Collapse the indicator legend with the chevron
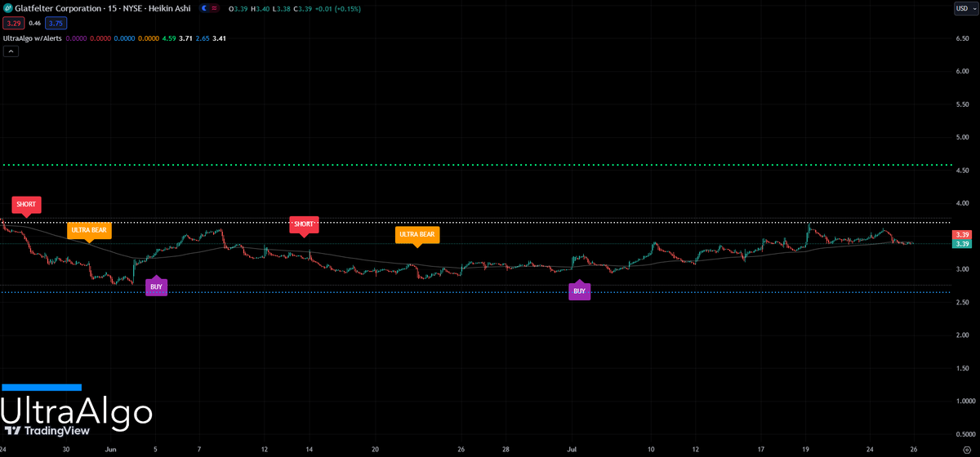Image resolution: width=980 pixels, height=457 pixels. pyautogui.click(x=11, y=51)
